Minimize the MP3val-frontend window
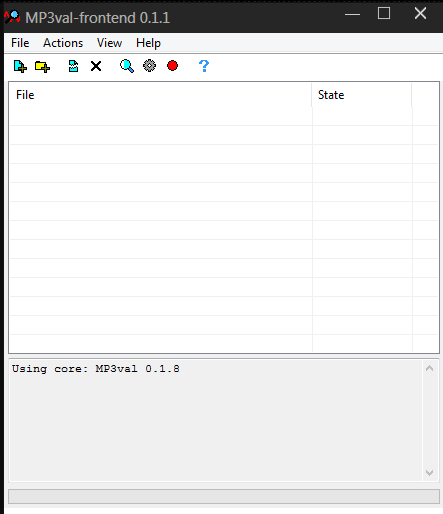Image resolution: width=443 pixels, height=514 pixels. [x=352, y=15]
